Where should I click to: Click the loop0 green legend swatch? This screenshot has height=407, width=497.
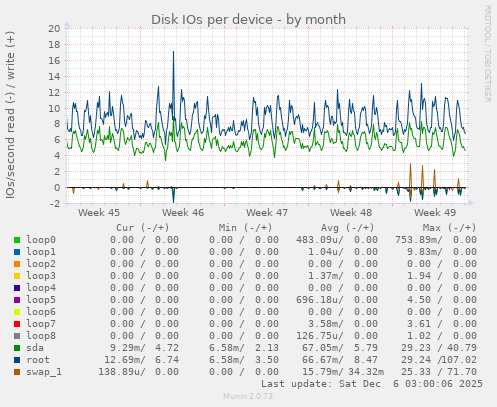[17, 240]
